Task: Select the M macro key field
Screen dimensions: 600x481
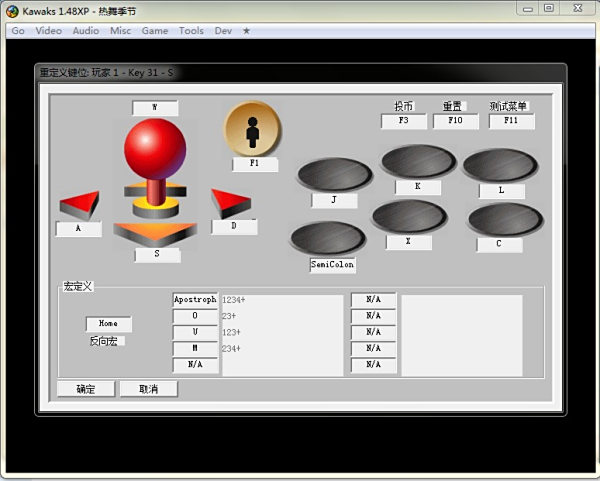Action: point(196,349)
